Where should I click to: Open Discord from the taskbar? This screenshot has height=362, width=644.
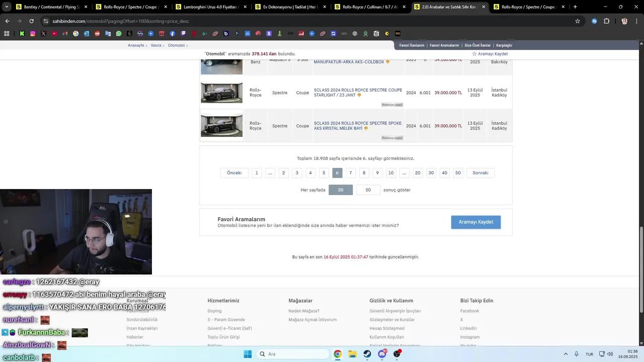coord(382,354)
